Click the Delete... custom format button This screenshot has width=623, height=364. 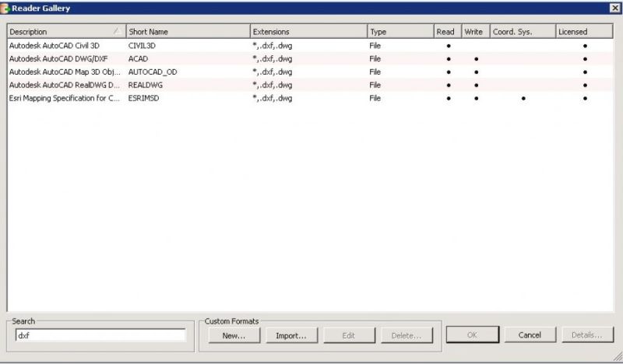407,335
